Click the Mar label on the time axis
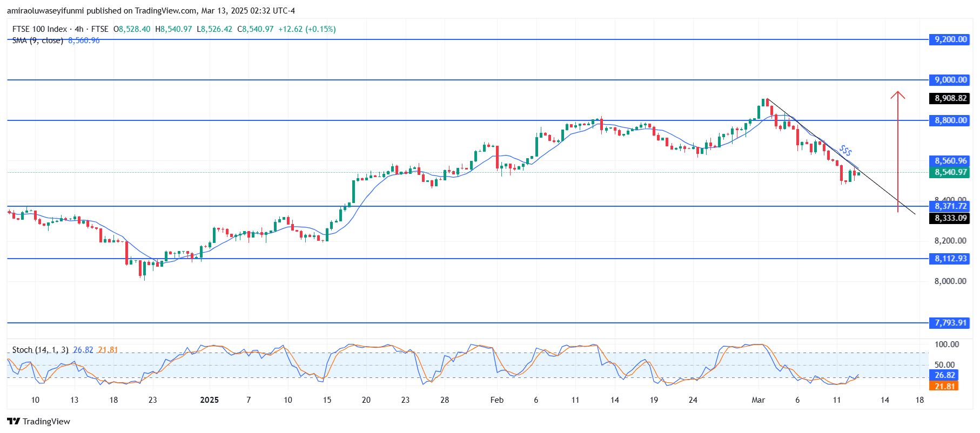Image resolution: width=980 pixels, height=433 pixels. [x=759, y=400]
